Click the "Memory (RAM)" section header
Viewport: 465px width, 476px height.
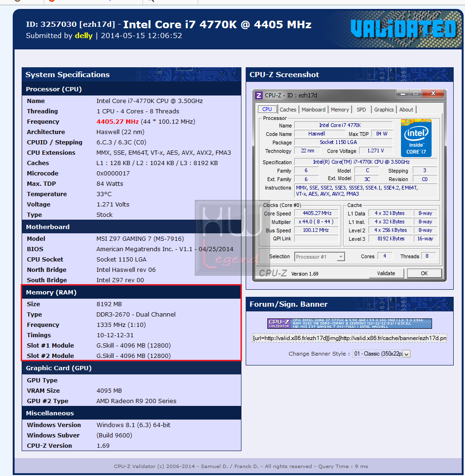131,292
